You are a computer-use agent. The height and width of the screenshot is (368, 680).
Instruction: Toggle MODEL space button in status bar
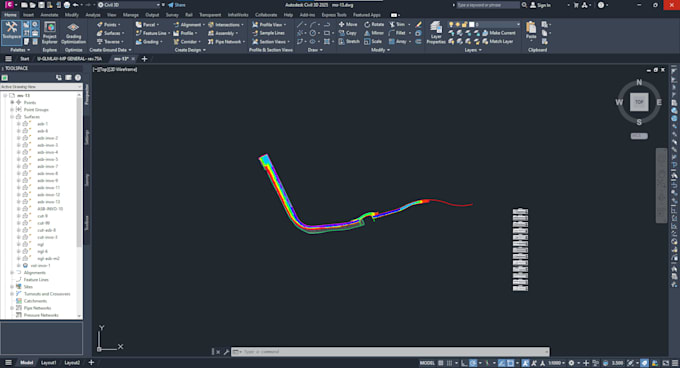click(x=427, y=363)
